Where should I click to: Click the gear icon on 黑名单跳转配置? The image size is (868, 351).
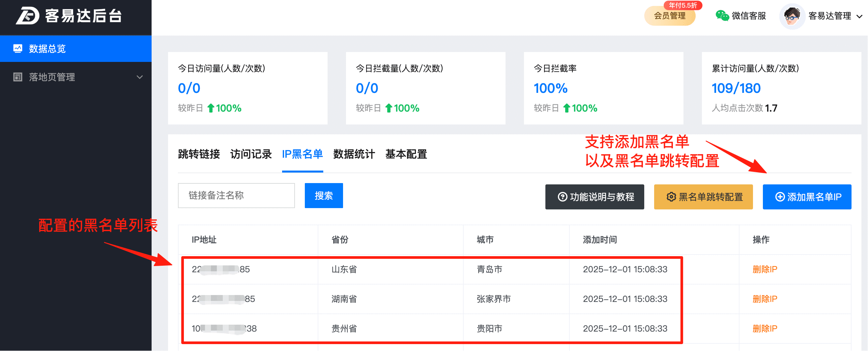coord(671,197)
